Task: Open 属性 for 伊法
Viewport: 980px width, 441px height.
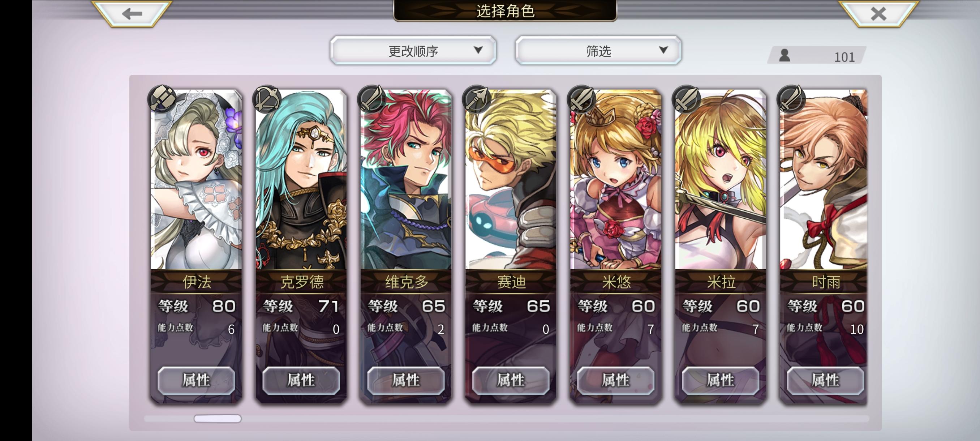Action: 196,380
